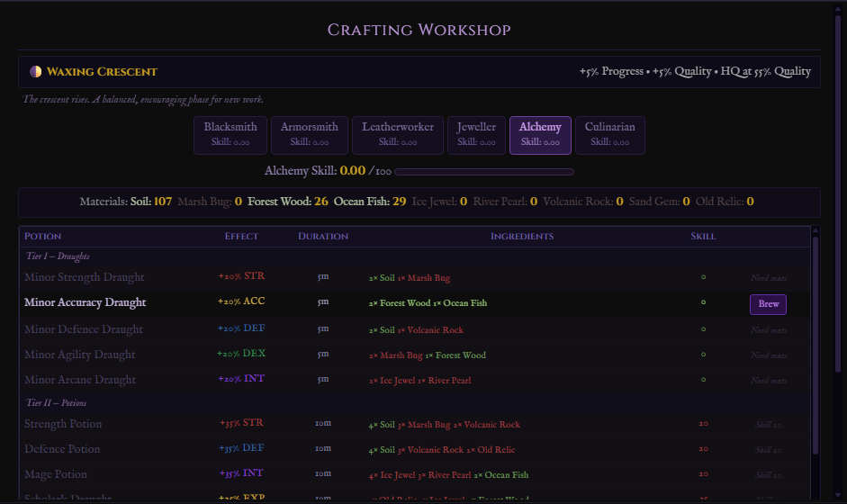Select the Defence Potion row
The width and height of the screenshot is (847, 504).
click(415, 449)
